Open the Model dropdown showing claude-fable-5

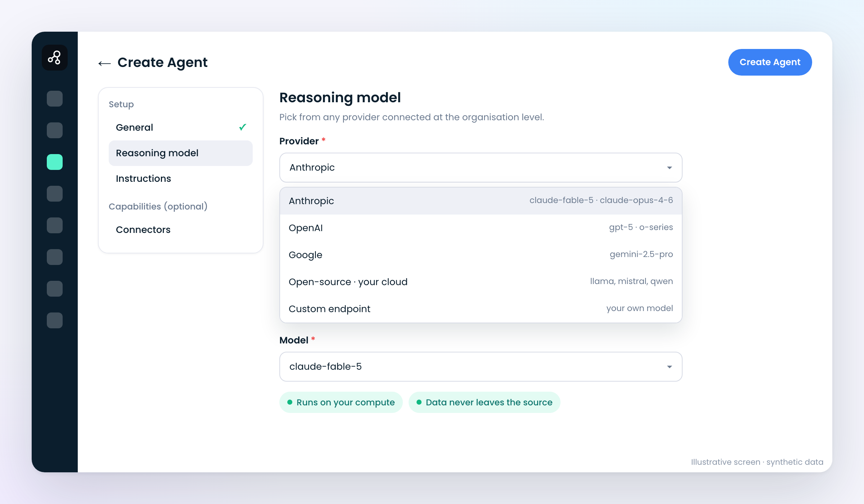tap(481, 367)
